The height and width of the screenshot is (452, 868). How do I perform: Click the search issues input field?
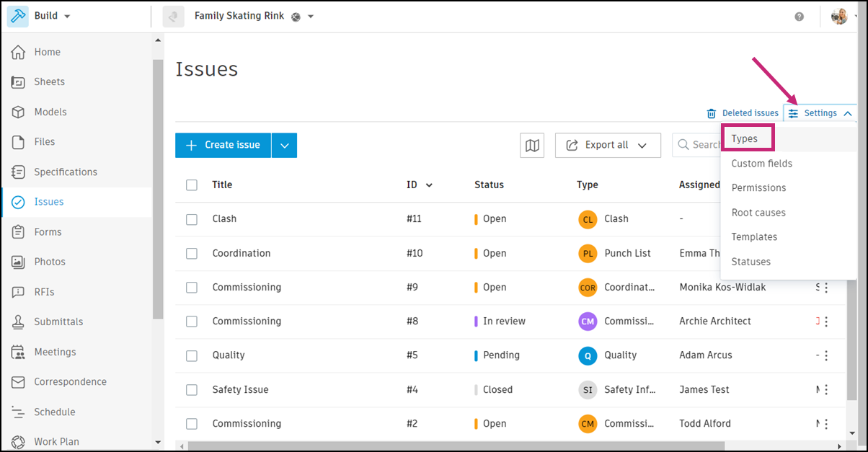click(x=703, y=145)
